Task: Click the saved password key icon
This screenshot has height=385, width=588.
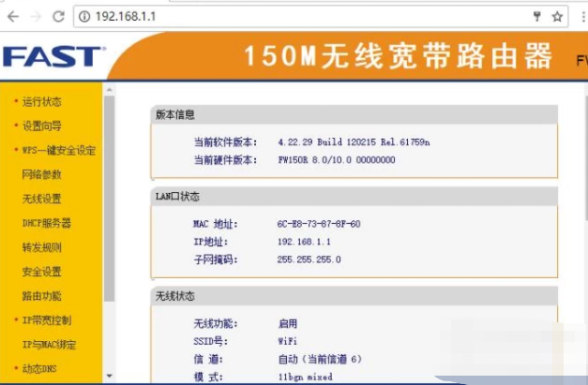Action: point(537,17)
